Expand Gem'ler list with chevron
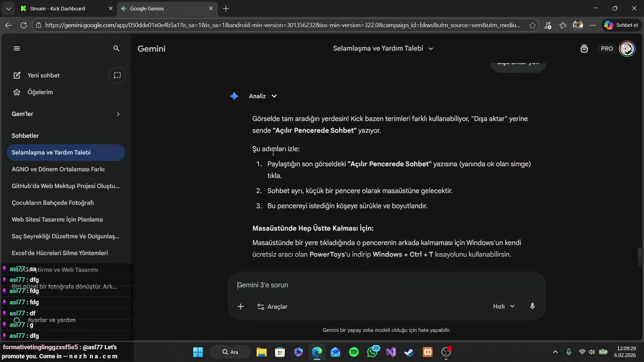 point(118,114)
